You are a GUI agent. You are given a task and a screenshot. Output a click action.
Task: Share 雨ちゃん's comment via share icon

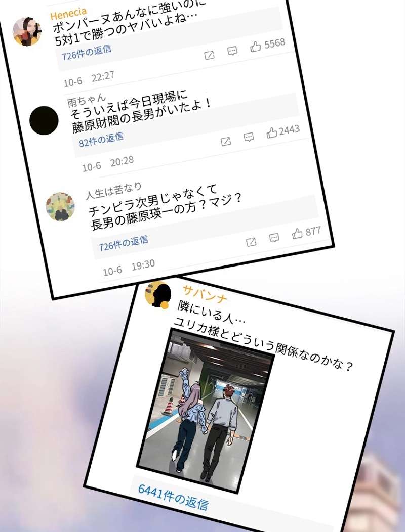tap(226, 141)
